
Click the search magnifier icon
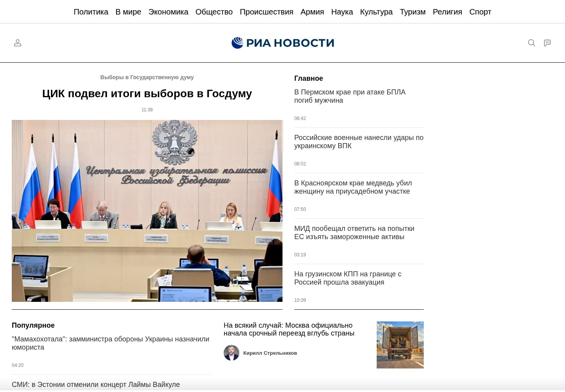[x=532, y=43]
